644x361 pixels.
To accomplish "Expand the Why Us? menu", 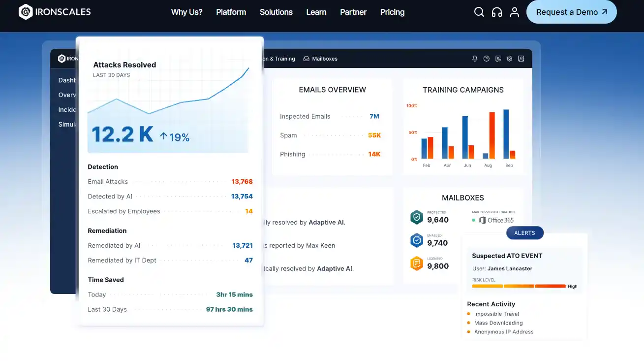I will click(x=186, y=12).
